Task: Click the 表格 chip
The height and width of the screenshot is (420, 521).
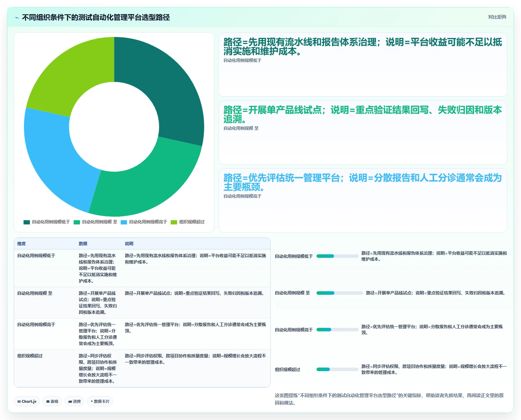Action: (x=52, y=401)
